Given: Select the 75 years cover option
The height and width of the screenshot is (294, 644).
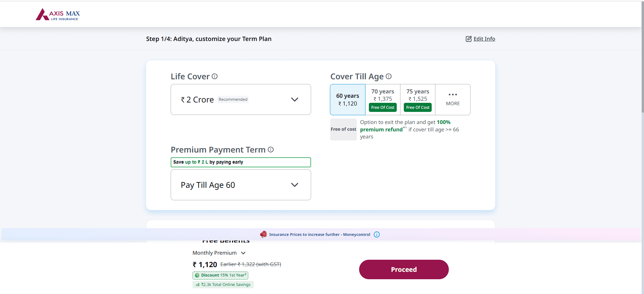Looking at the screenshot, I should tap(418, 95).
